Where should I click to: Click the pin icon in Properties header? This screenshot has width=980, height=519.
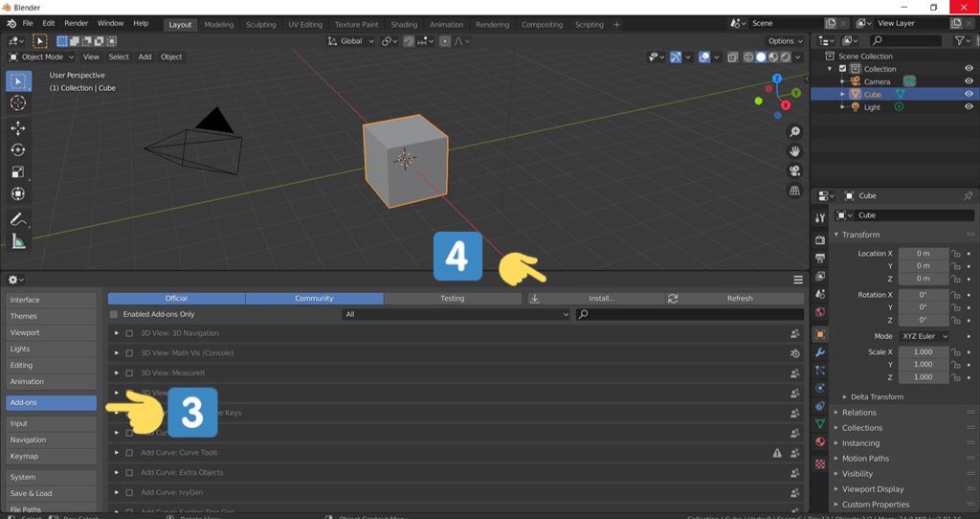[968, 195]
